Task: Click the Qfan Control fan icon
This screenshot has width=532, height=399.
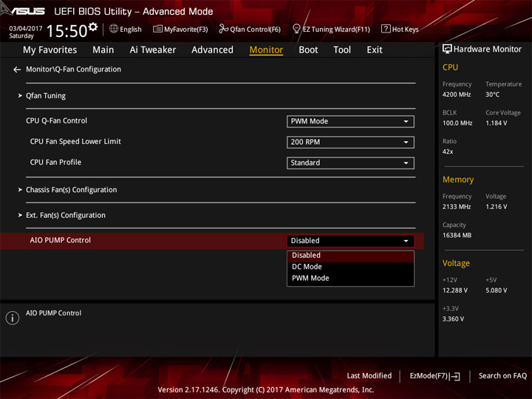Action: [x=223, y=29]
